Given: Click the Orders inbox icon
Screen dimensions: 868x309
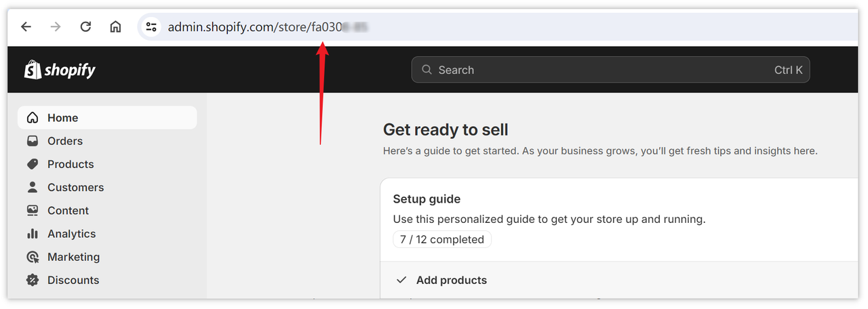Looking at the screenshot, I should 33,141.
